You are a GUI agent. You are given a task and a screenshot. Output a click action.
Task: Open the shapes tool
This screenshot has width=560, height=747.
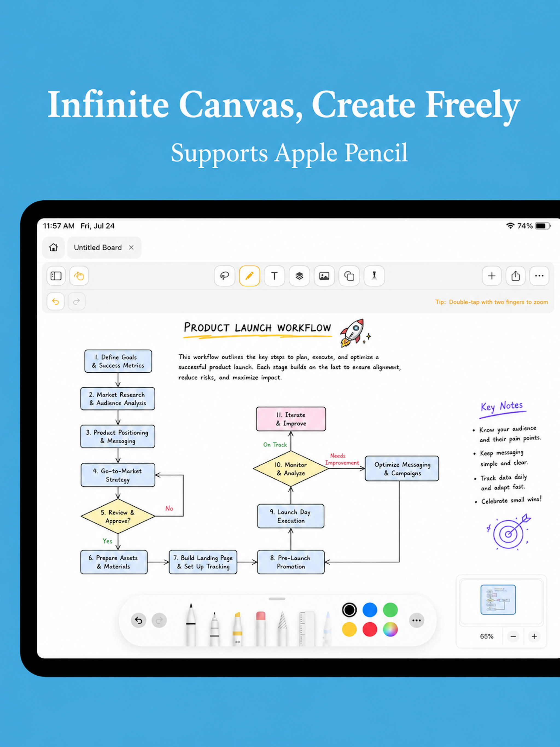349,276
